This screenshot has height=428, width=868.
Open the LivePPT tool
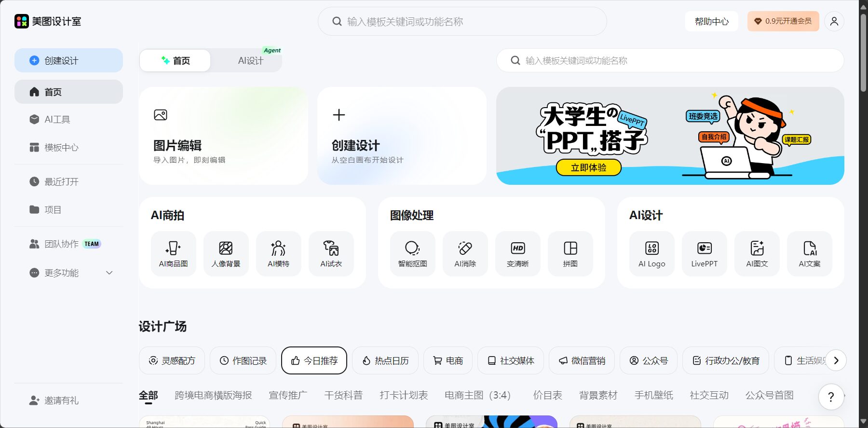705,254
